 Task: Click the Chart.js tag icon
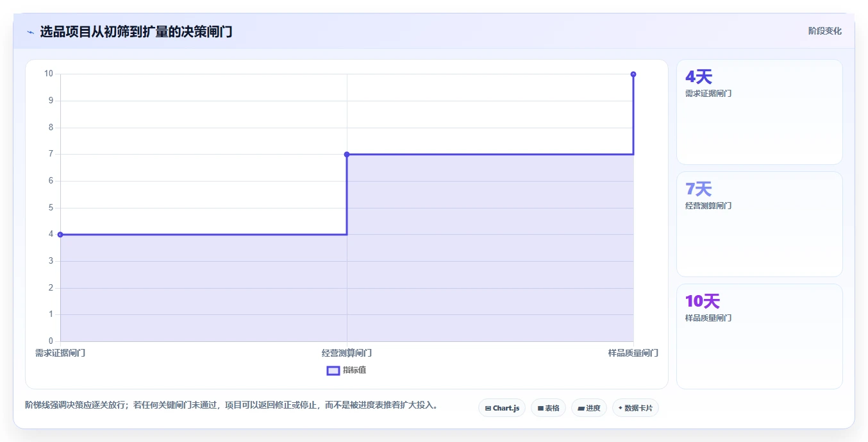488,408
